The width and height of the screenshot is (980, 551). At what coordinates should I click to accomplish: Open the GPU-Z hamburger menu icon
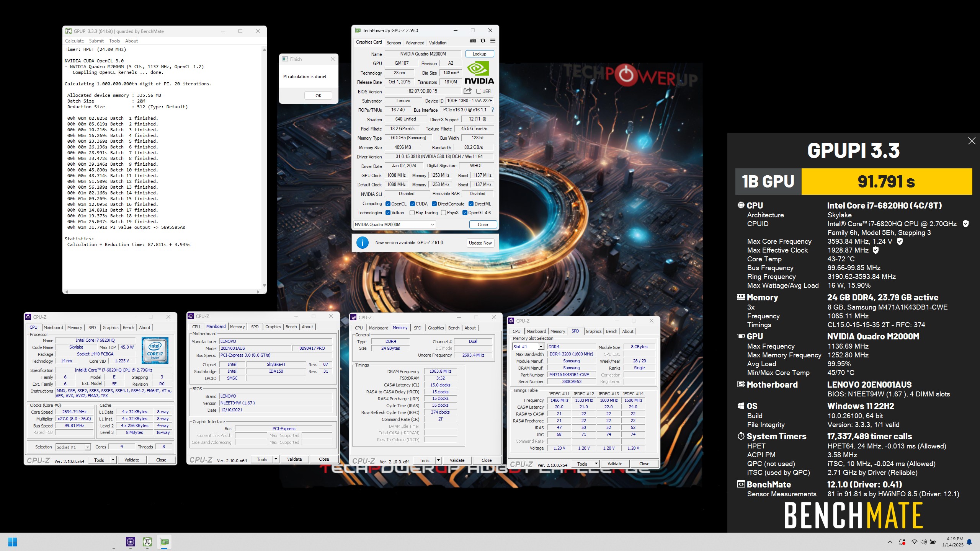(x=493, y=41)
